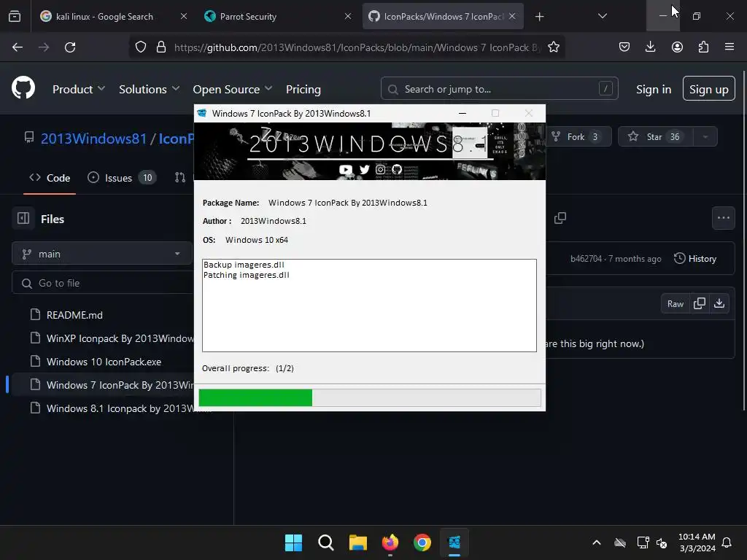The image size is (747, 560).
Task: Bookmark page with the star icon
Action: tap(553, 47)
